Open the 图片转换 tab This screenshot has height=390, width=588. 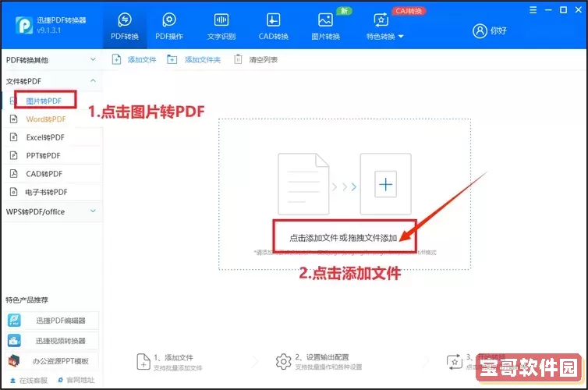click(x=325, y=27)
